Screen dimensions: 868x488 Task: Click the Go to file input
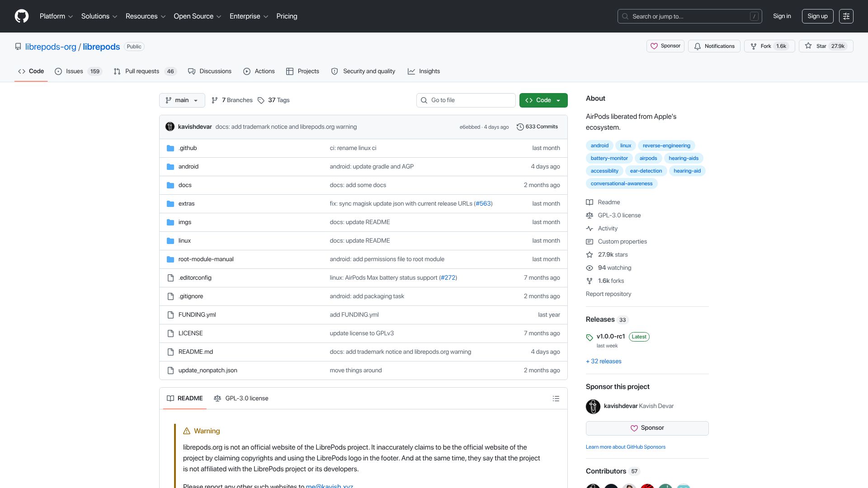[x=466, y=100]
